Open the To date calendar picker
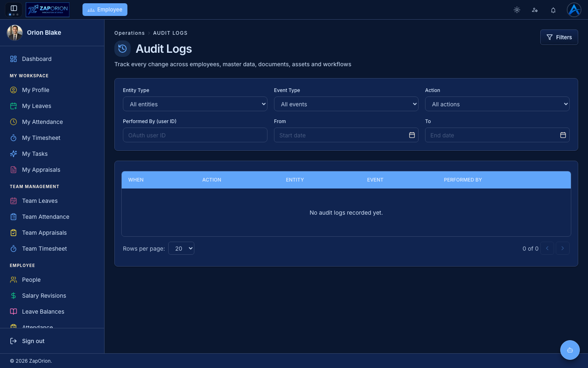This screenshot has width=588, height=368. (563, 135)
